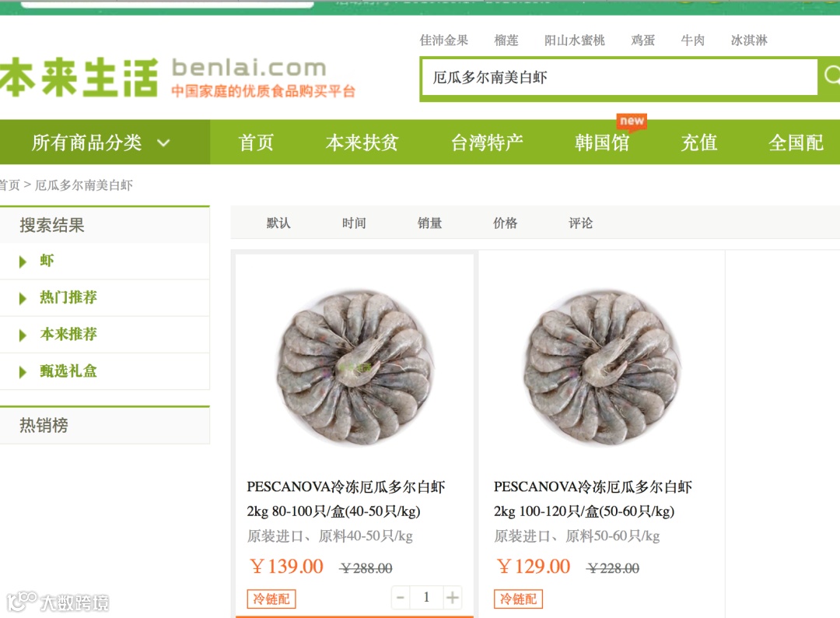Expand the 虾 category arrow

pyautogui.click(x=23, y=262)
